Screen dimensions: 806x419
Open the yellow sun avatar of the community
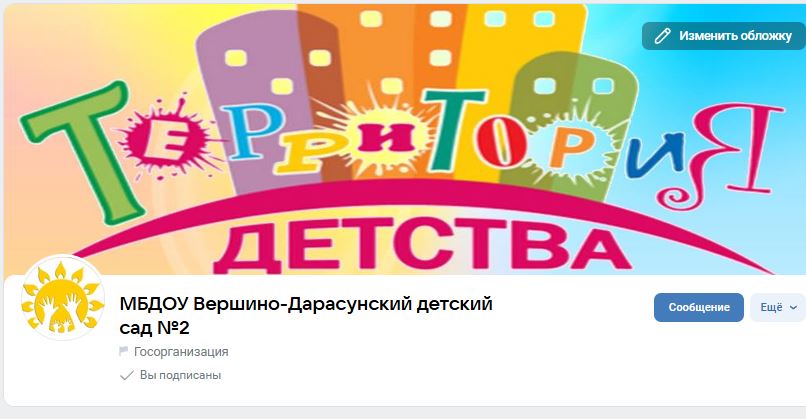pyautogui.click(x=63, y=297)
